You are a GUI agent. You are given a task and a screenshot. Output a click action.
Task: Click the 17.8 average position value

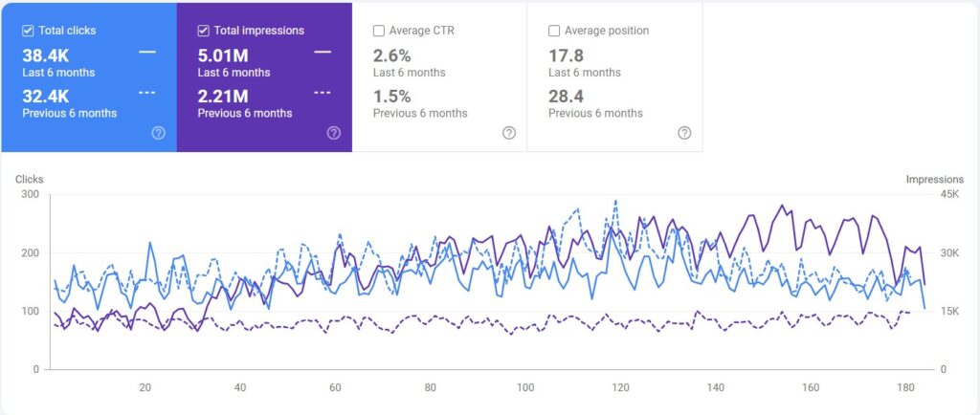pyautogui.click(x=567, y=54)
